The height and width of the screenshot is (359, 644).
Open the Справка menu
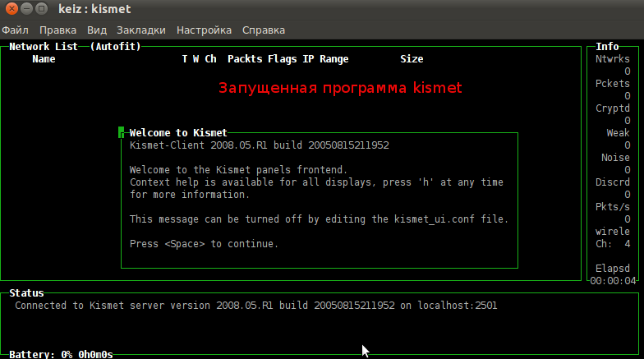[x=263, y=30]
